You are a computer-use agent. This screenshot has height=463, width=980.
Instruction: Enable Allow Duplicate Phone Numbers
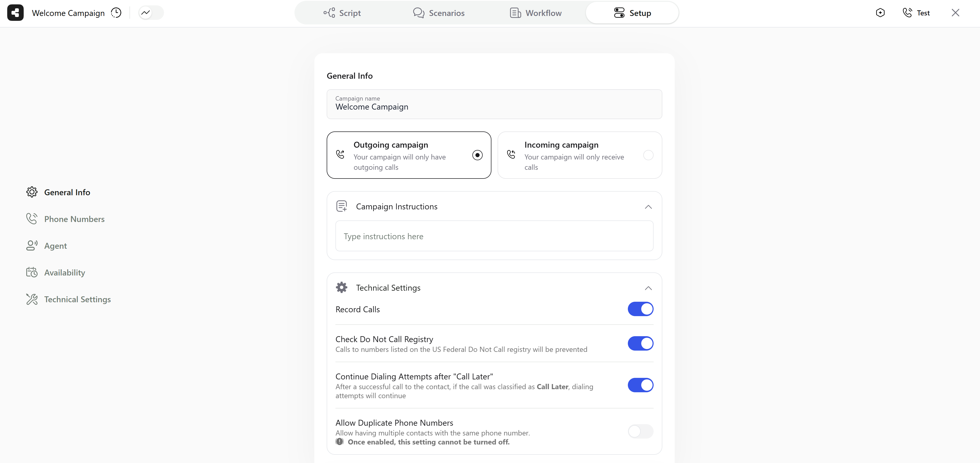(640, 431)
